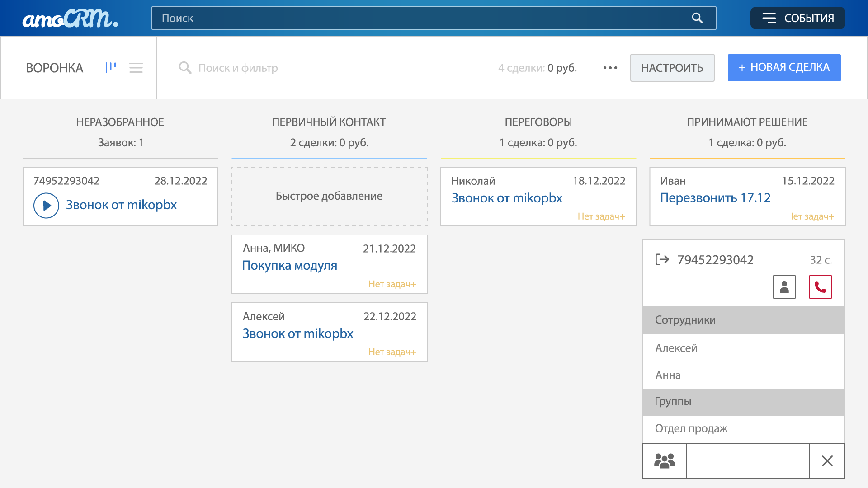Click the Группы section header
The height and width of the screenshot is (488, 868).
(x=744, y=402)
